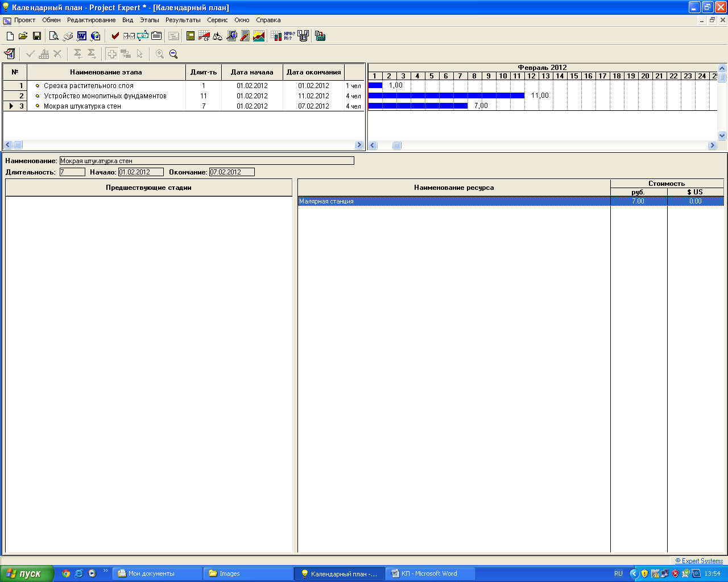Viewport: 728px width, 582px height.
Task: Open the Справка menu
Action: click(x=268, y=20)
